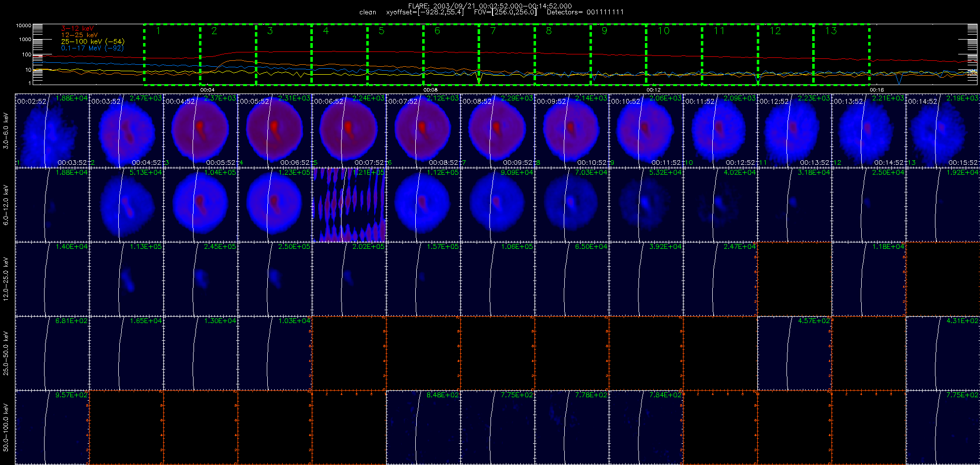This screenshot has width=980, height=465.
Task: Select the orange "12-25 keV" legend entry
Action: [79, 35]
